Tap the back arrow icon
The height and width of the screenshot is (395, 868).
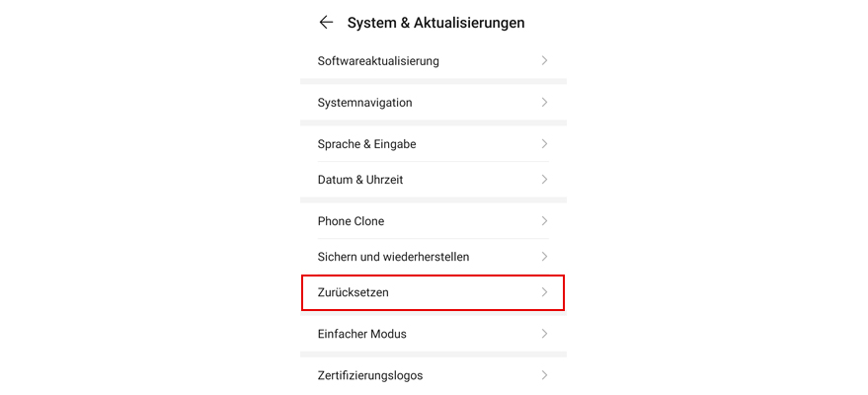pyautogui.click(x=326, y=22)
